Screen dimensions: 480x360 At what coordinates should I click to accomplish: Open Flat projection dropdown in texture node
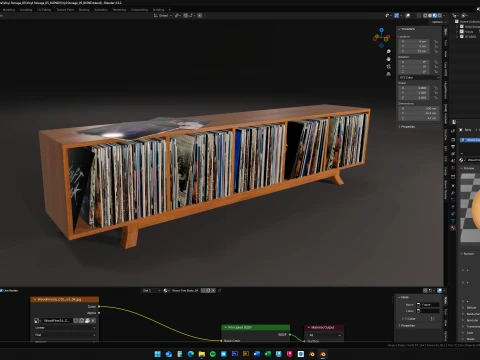click(x=65, y=335)
